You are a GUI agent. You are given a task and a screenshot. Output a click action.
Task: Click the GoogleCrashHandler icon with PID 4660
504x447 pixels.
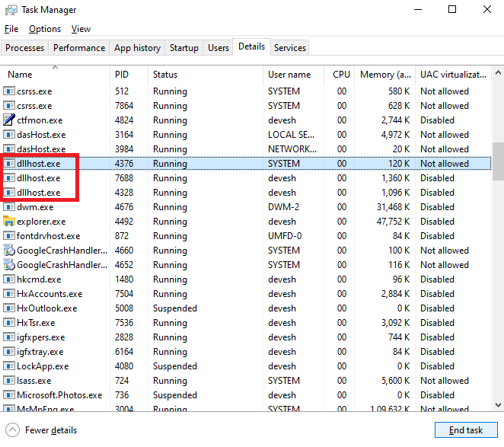tap(9, 251)
